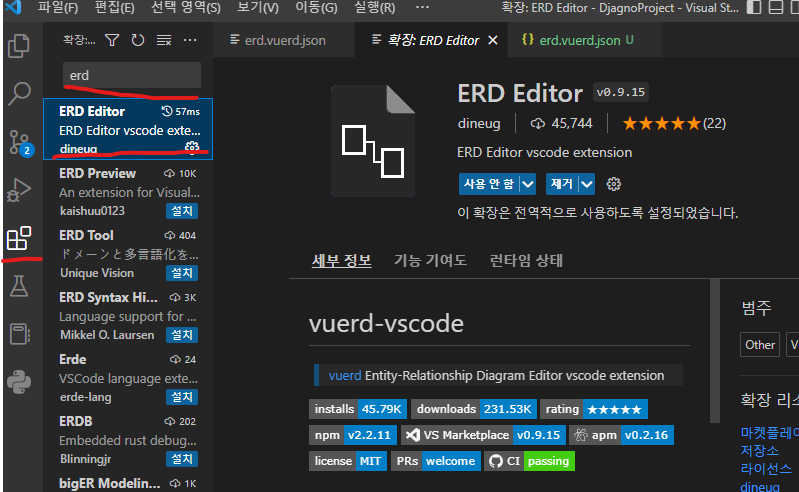This screenshot has height=492, width=799.
Task: Open the Search view in activity bar
Action: [19, 94]
